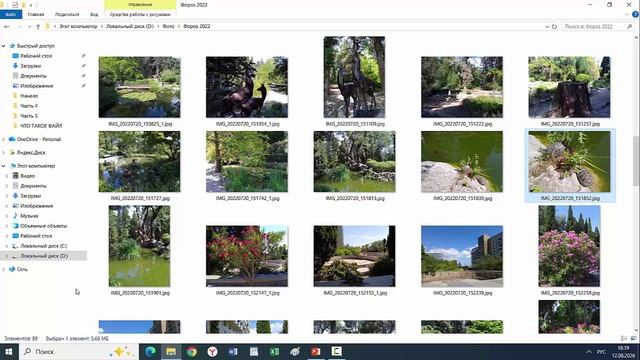640x360 pixels.
Task: Collapse the Этот компьютер tree node
Action: (x=4, y=166)
